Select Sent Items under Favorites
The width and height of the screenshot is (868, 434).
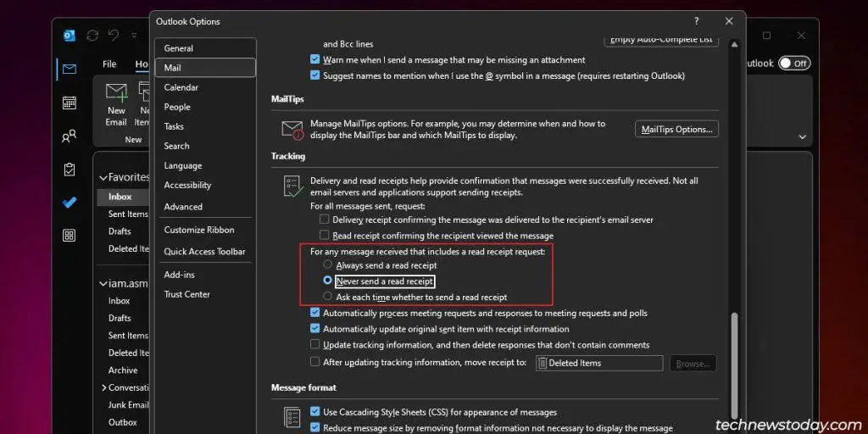tap(128, 214)
